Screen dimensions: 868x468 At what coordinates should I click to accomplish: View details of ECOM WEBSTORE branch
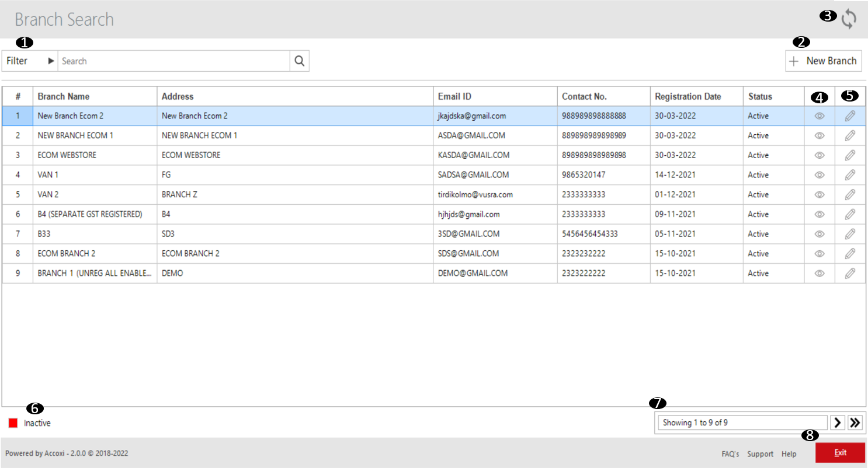(820, 155)
